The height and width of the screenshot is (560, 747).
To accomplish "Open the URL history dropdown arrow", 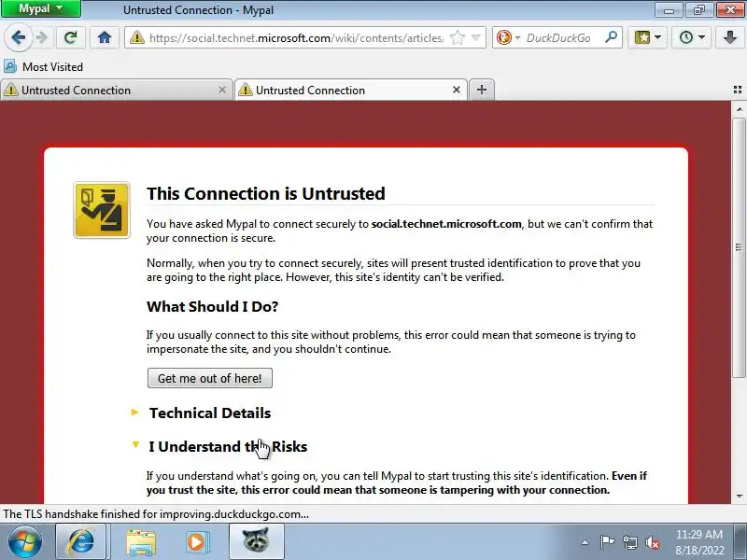I will pyautogui.click(x=475, y=37).
